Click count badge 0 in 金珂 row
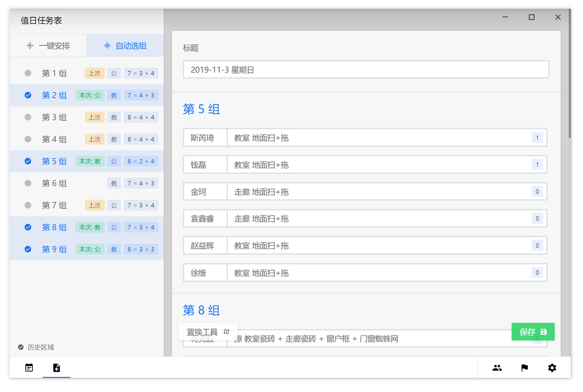 [537, 191]
